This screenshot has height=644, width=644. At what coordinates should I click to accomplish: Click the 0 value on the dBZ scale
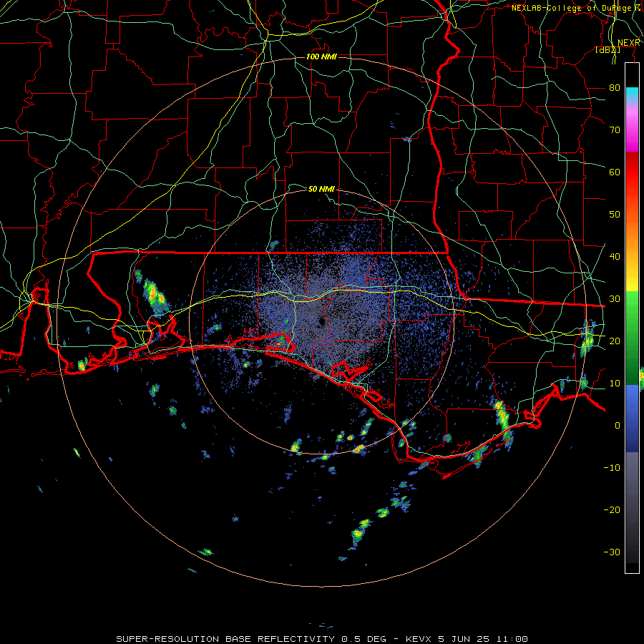click(617, 426)
